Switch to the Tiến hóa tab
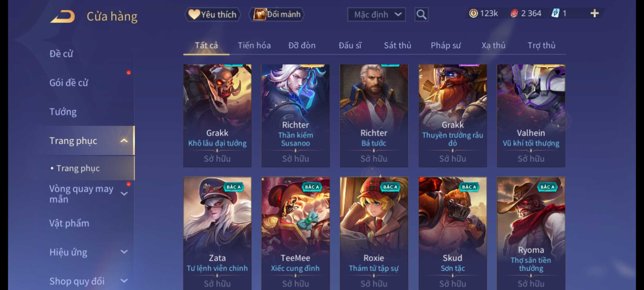Viewport: 644px width, 290px height. tap(254, 45)
